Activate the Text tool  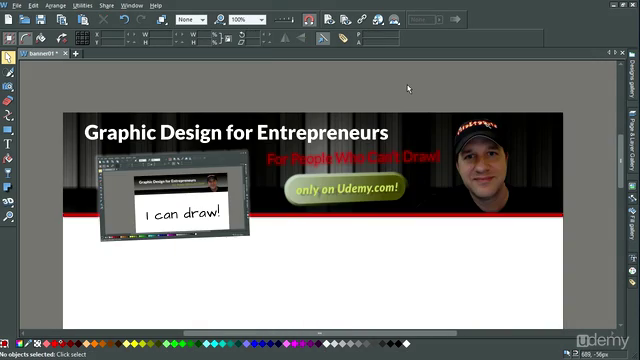8,144
